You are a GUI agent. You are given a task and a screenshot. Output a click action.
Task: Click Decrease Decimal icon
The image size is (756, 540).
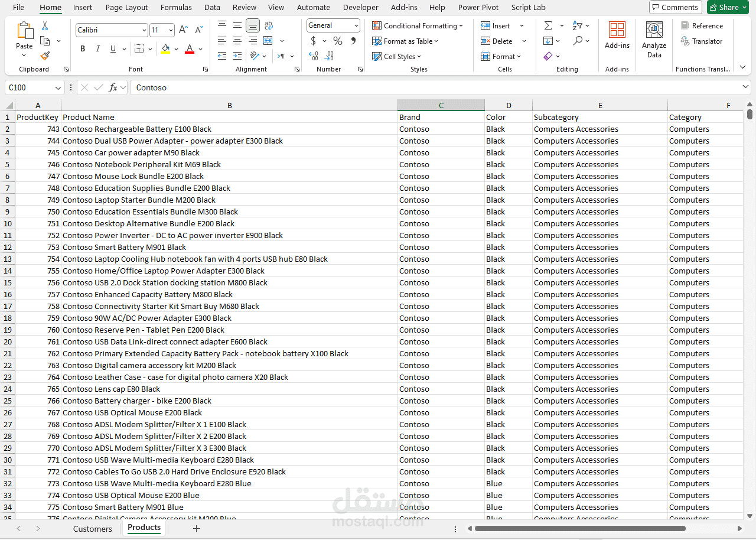click(330, 56)
